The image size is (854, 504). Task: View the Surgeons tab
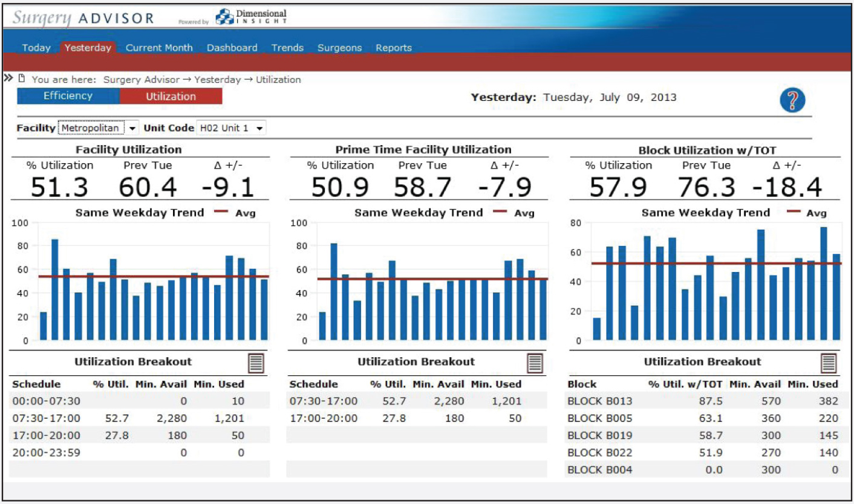339,48
